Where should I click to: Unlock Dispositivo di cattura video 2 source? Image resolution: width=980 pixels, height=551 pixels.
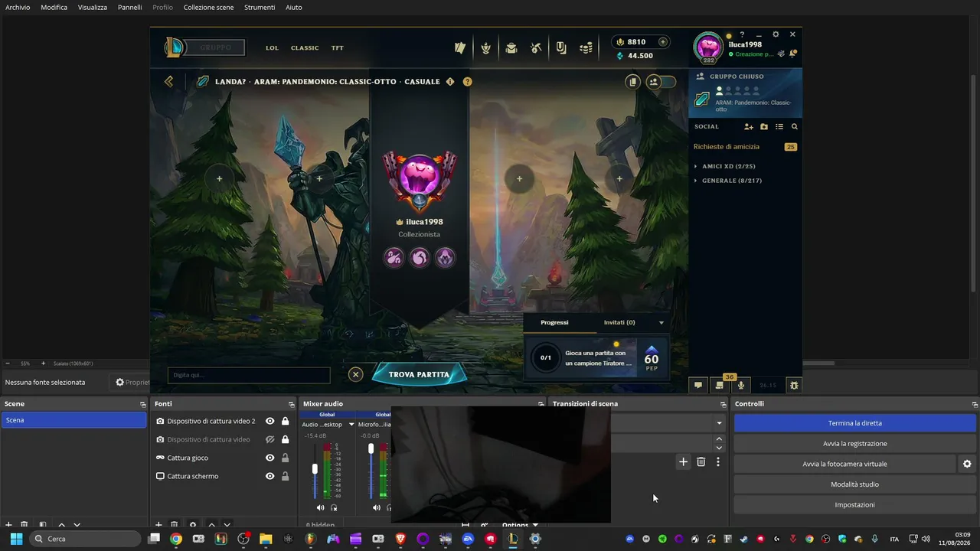(x=285, y=421)
